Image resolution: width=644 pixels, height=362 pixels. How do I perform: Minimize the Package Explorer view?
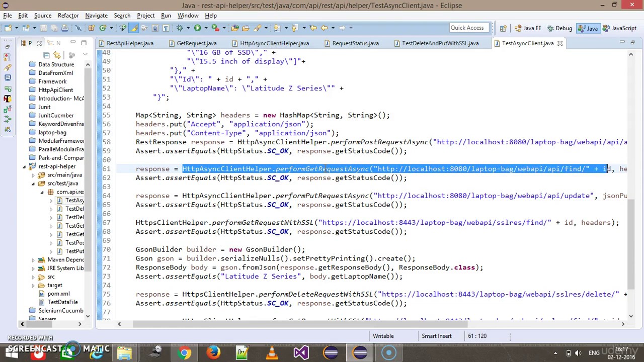click(x=73, y=42)
